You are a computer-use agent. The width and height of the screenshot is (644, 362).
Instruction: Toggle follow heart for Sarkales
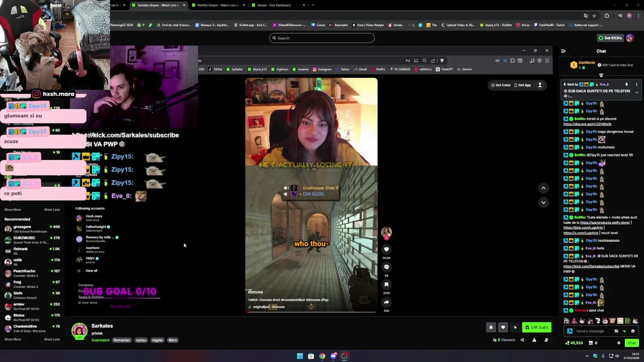pos(503,327)
